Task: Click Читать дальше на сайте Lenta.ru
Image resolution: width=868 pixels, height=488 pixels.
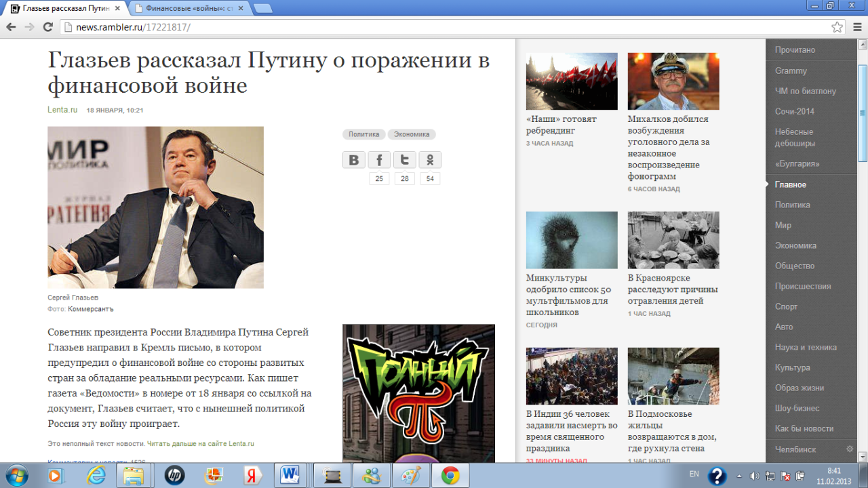Action: click(x=201, y=443)
